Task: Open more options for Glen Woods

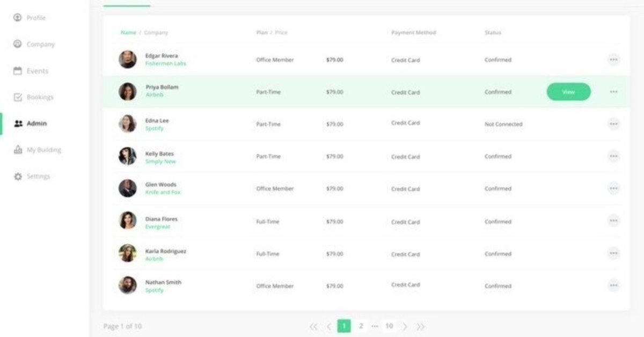Action: pos(613,188)
